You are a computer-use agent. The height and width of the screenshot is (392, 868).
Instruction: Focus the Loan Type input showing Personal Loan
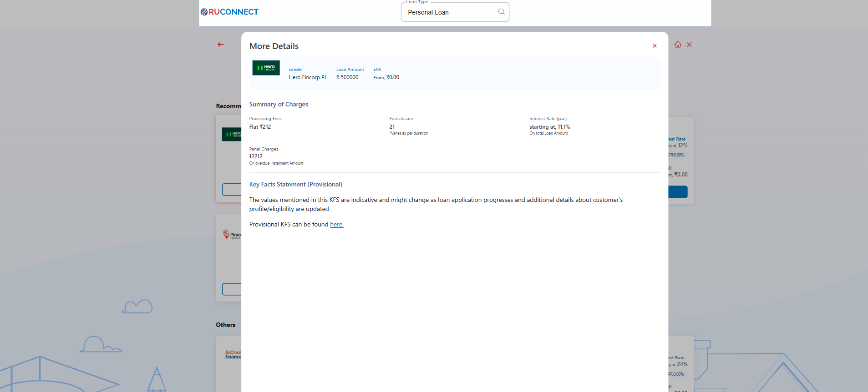click(448, 12)
